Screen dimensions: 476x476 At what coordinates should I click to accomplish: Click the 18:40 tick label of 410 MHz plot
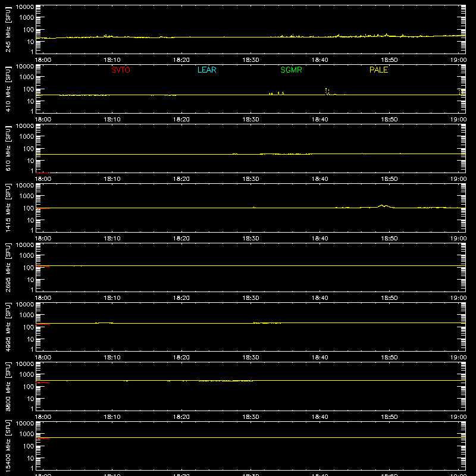pos(320,120)
